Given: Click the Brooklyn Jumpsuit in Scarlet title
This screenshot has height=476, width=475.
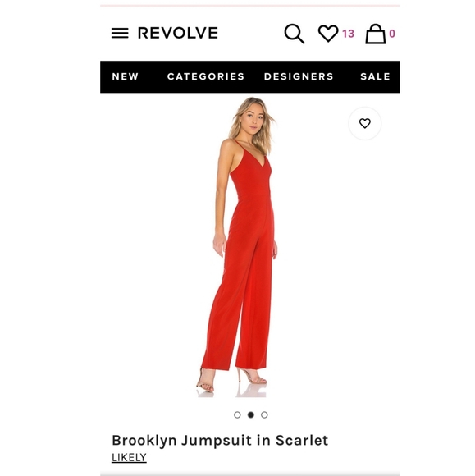Looking at the screenshot, I should coord(220,441).
